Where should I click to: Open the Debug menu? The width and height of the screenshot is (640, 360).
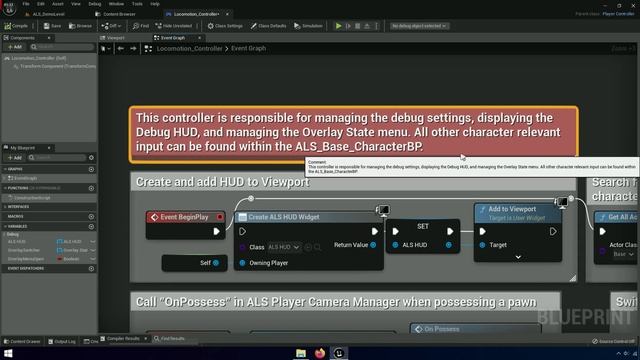95,4
